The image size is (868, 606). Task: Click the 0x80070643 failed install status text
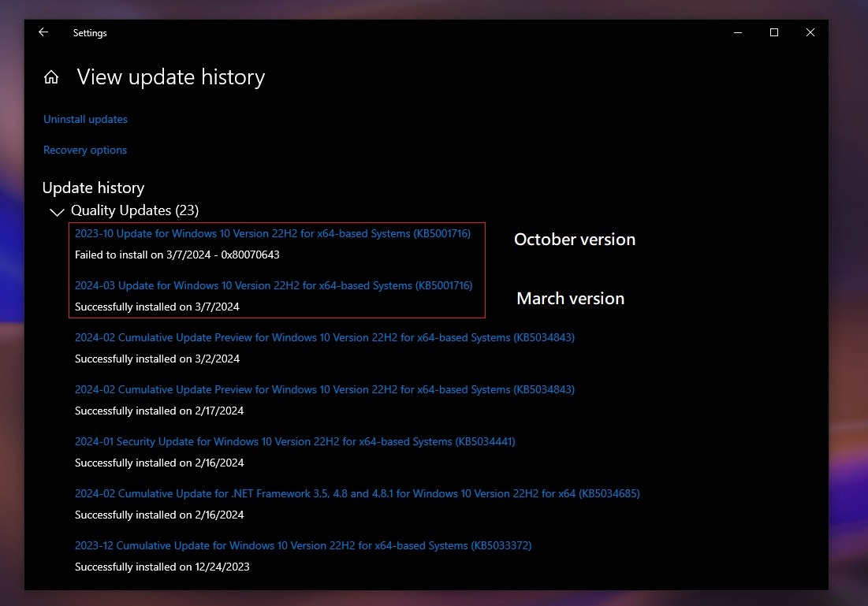point(177,255)
